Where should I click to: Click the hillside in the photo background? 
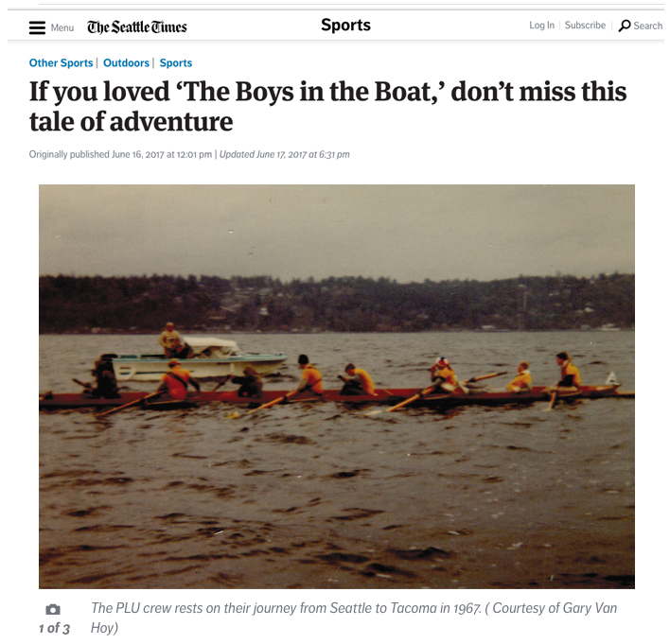click(x=337, y=305)
